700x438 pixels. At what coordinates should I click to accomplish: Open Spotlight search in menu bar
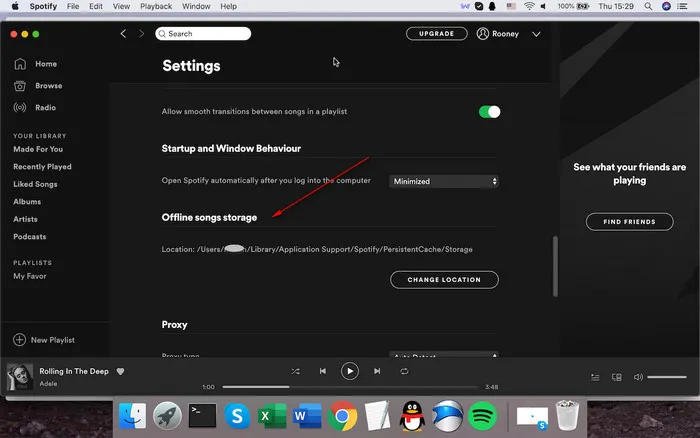[x=648, y=6]
